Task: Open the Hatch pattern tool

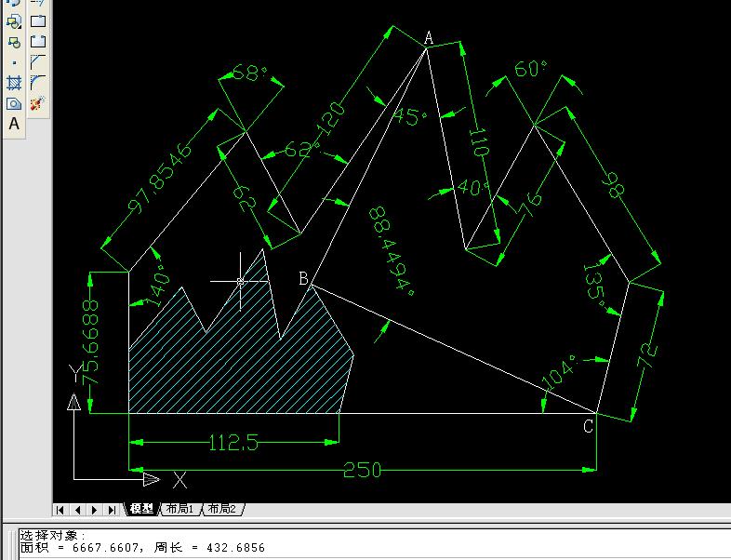Action: 14,83
